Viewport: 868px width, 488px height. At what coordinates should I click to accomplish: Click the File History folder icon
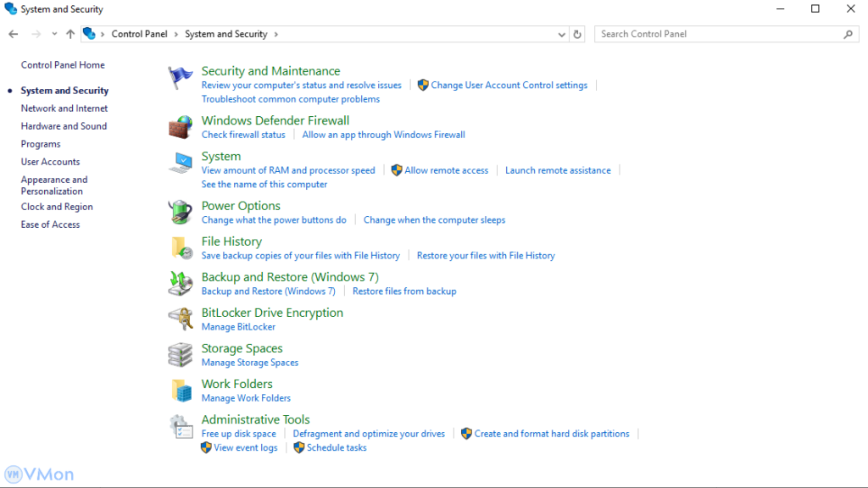click(181, 247)
